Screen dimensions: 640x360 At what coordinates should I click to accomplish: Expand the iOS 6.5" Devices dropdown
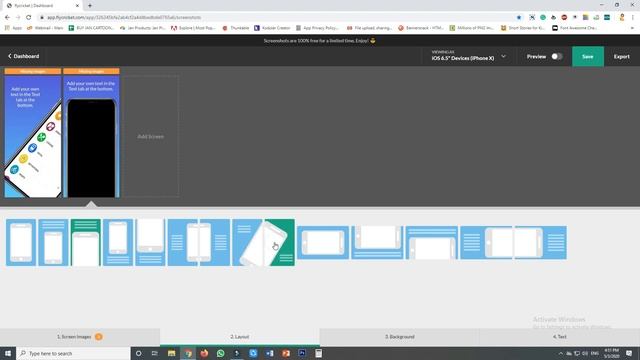503,56
